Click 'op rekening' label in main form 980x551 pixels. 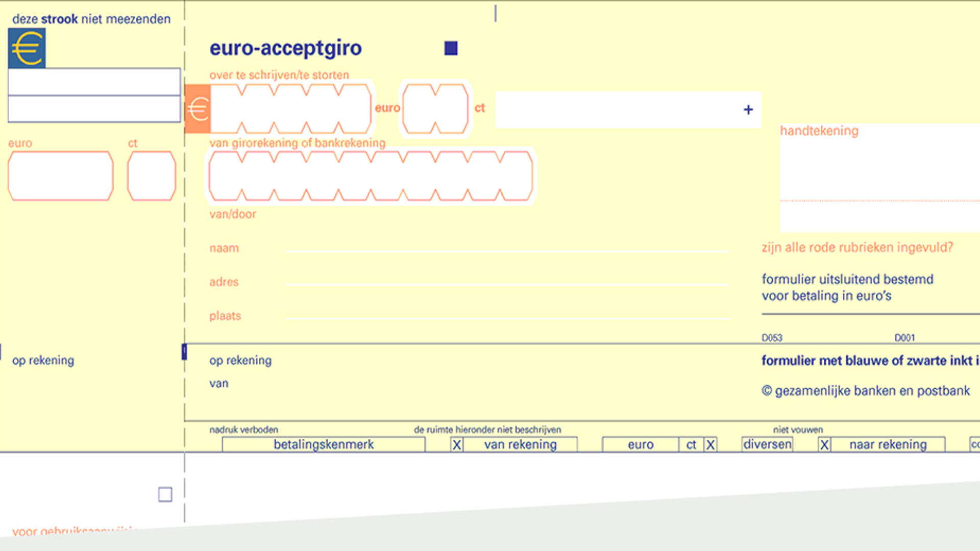240,361
